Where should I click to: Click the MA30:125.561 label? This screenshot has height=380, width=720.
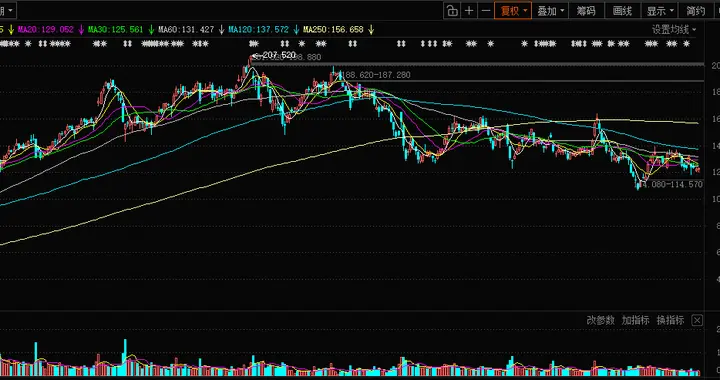(116, 30)
